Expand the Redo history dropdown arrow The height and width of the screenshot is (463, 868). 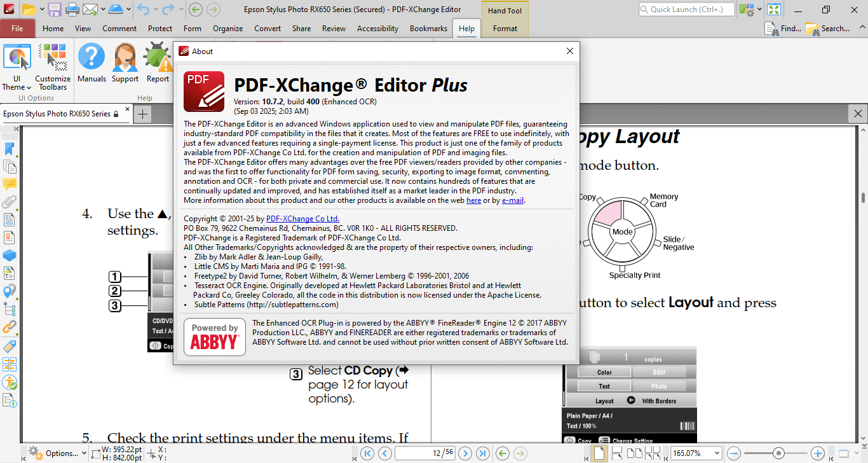click(x=180, y=10)
